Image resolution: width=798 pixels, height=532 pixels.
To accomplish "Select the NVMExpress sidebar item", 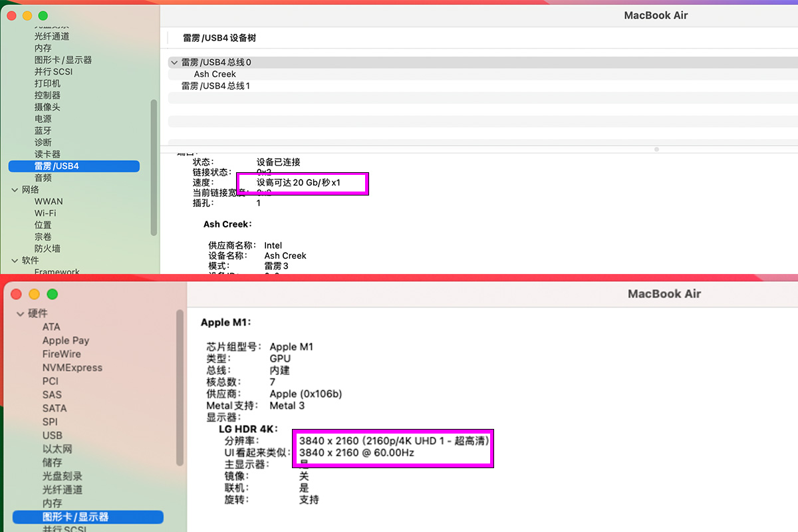I will (x=72, y=368).
